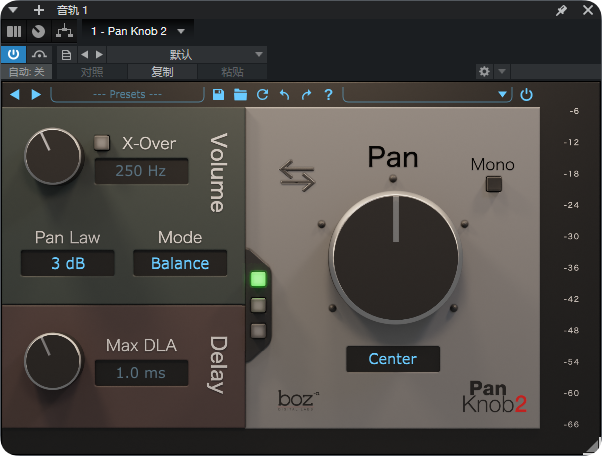
Task: Swap channels with double-arrow icon
Action: pyautogui.click(x=297, y=176)
